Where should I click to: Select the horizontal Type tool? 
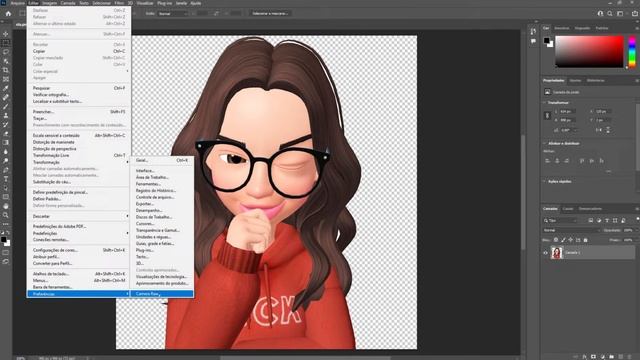click(x=6, y=179)
